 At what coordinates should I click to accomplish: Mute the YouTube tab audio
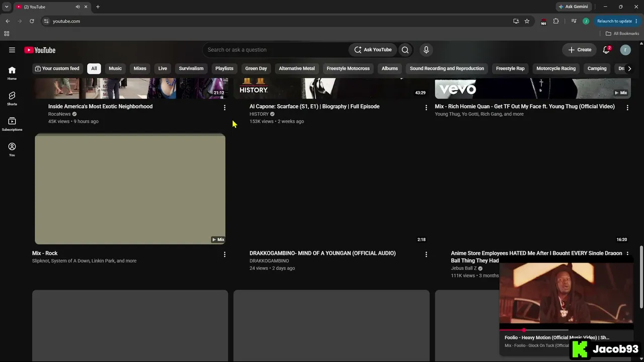pos(77,7)
